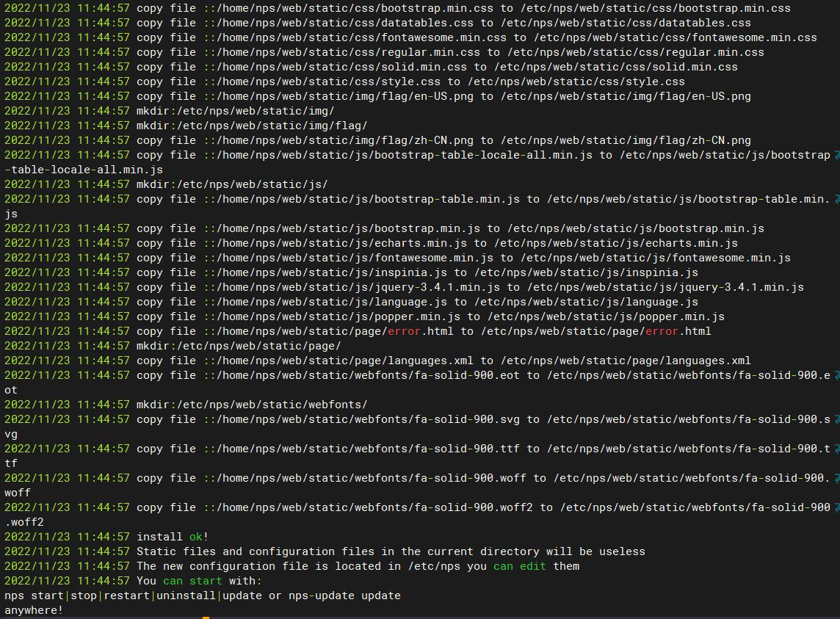
Task: Click red 'error' in the /etc destination path
Action: pos(662,331)
